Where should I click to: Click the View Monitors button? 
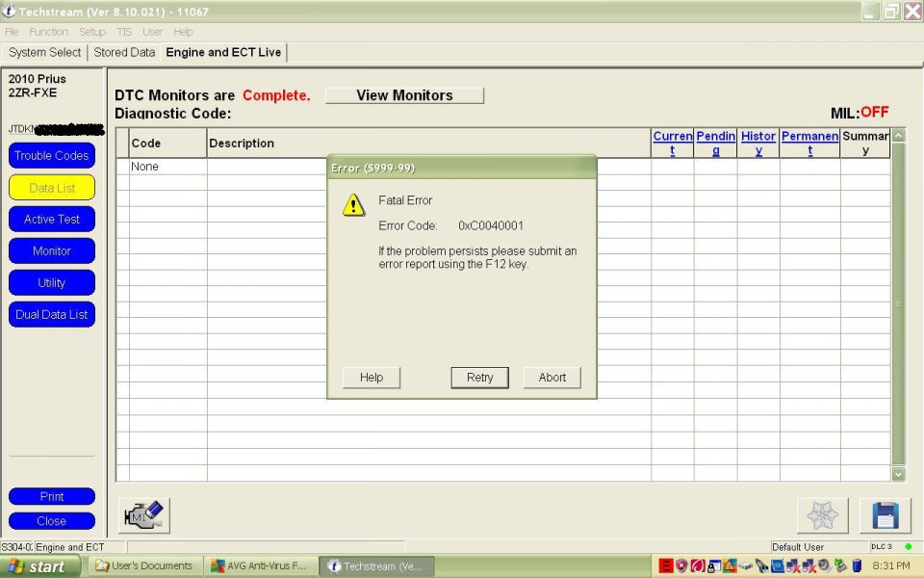click(404, 95)
